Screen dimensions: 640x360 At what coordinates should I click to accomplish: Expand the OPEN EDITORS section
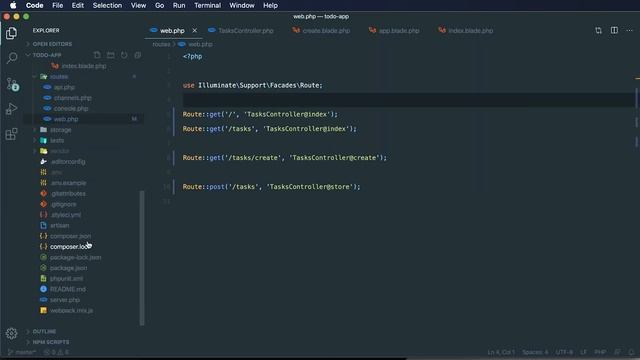[x=52, y=44]
